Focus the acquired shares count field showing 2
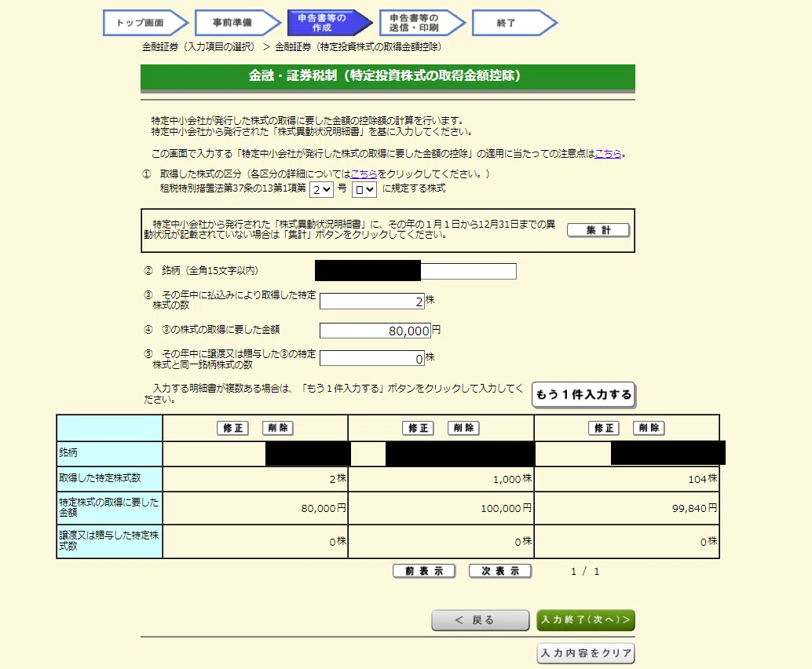Viewport: 812px width, 669px height. 371,302
